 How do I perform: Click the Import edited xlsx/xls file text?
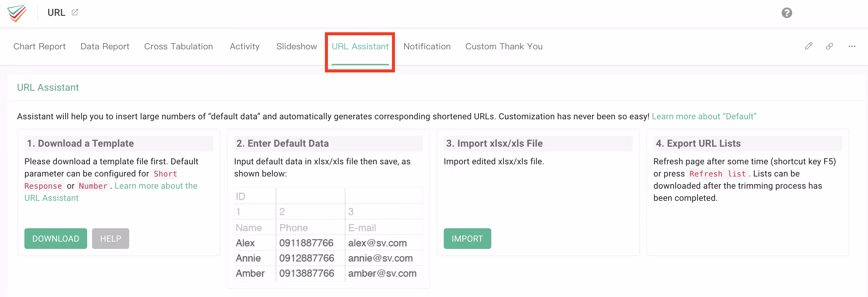click(x=494, y=162)
